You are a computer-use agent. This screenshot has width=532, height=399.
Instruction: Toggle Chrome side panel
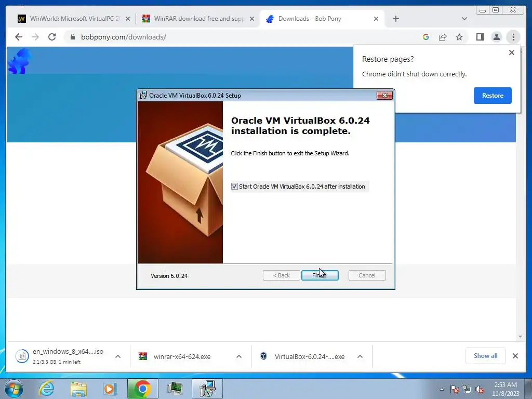[x=480, y=37]
